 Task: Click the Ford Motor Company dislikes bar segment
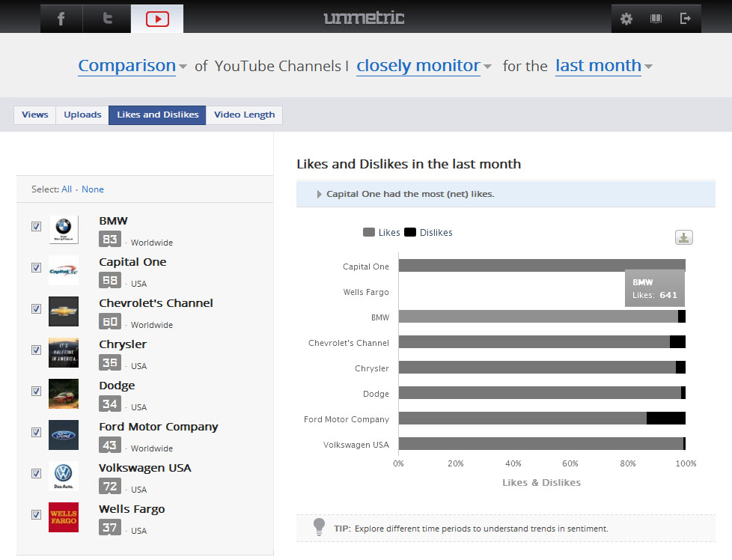(x=665, y=418)
